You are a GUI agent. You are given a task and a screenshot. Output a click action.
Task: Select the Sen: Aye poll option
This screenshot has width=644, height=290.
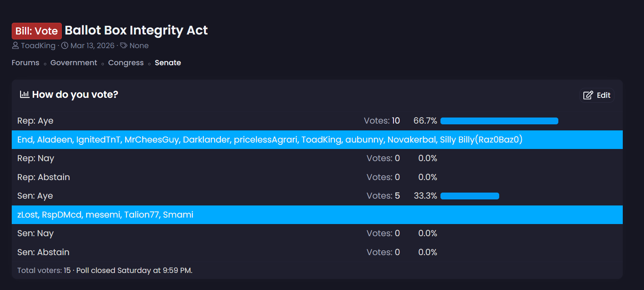(x=35, y=196)
